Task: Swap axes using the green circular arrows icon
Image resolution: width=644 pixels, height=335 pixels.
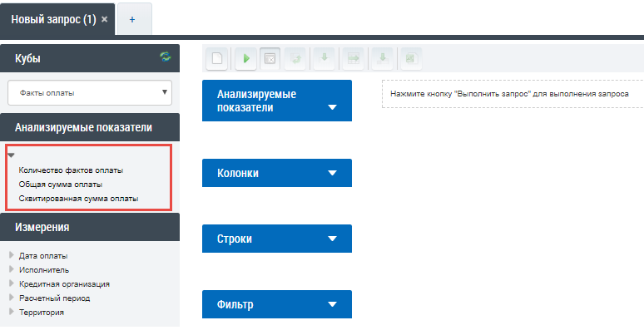Action: pos(295,59)
